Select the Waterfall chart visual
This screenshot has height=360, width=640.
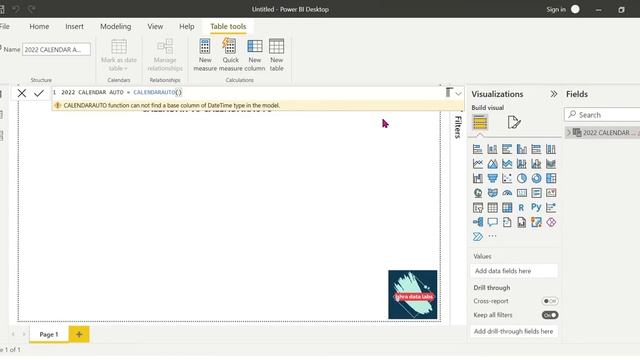478,178
